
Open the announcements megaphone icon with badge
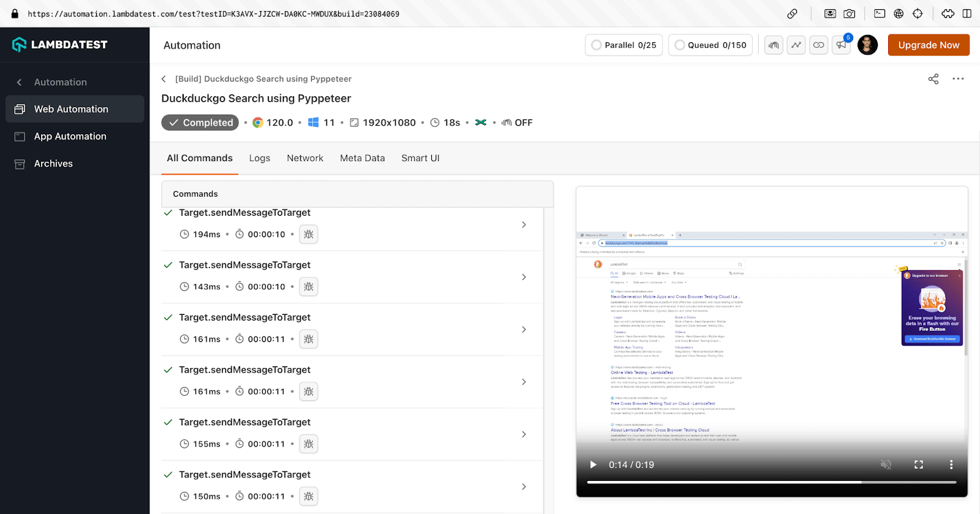pyautogui.click(x=842, y=45)
